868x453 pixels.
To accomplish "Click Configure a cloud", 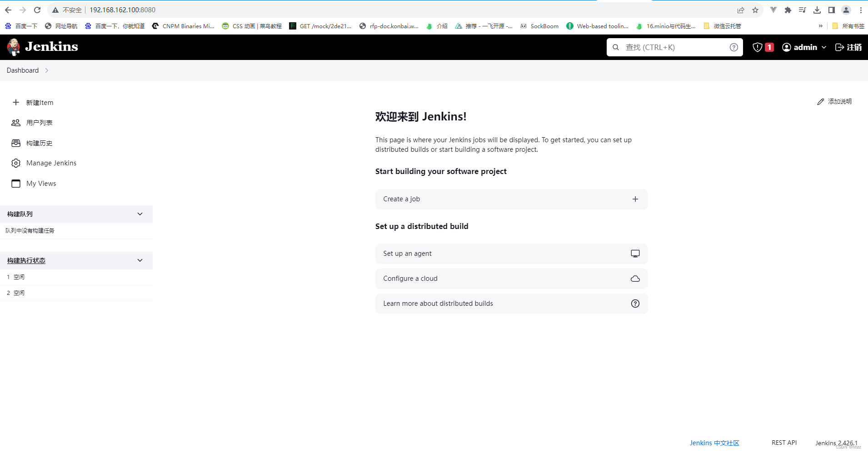I will 511,279.
